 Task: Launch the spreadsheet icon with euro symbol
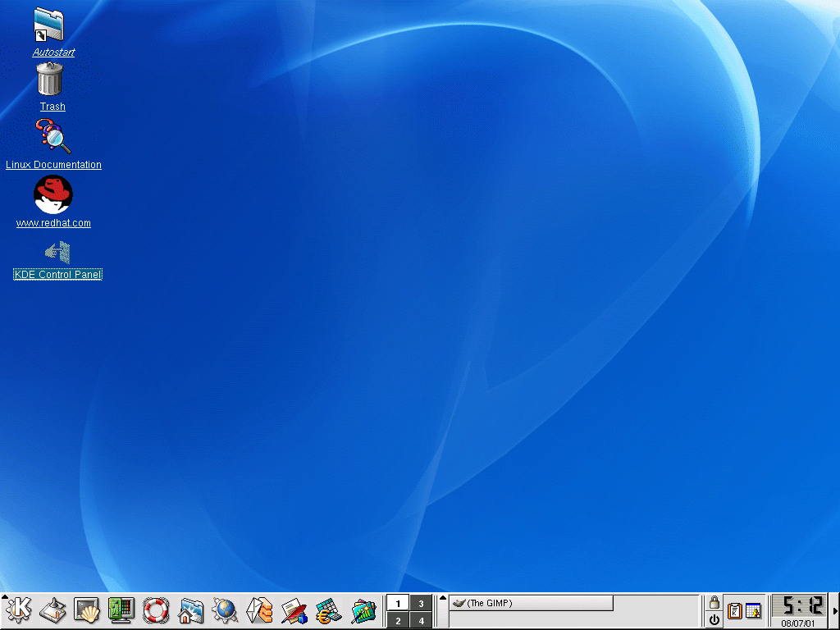click(x=328, y=610)
